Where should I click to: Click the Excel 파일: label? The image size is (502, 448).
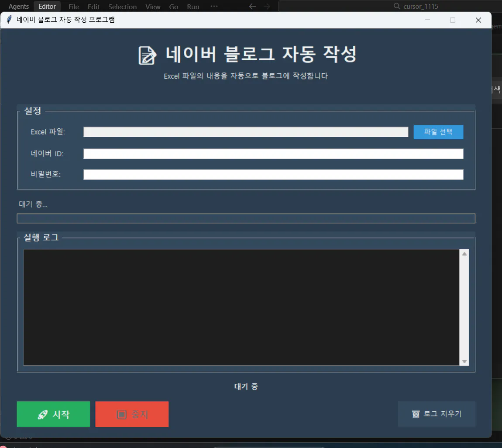(x=48, y=132)
